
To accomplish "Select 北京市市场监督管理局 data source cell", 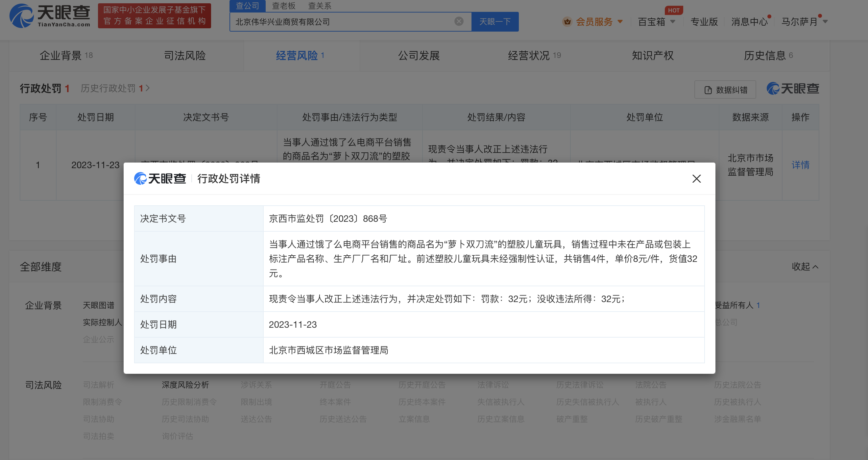I will click(x=750, y=165).
